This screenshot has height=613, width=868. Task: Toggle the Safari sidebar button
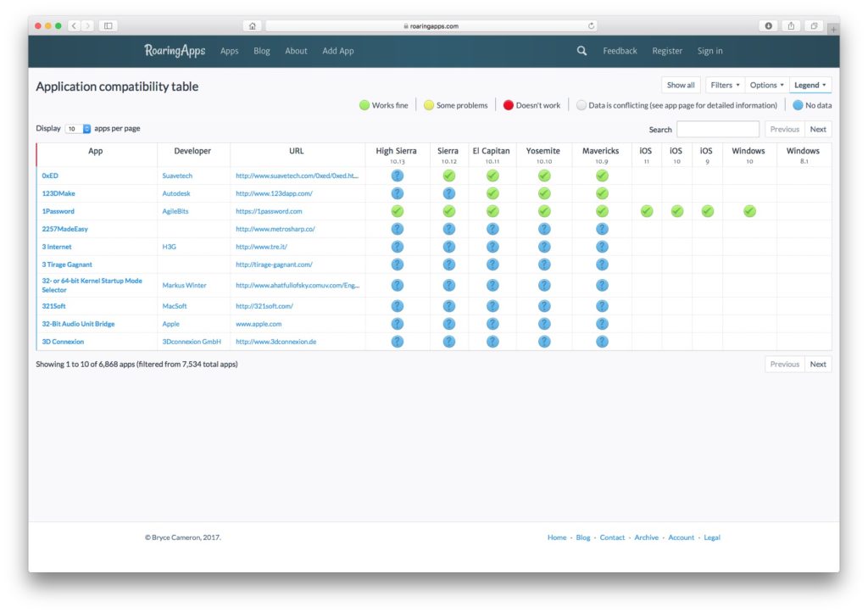[108, 25]
